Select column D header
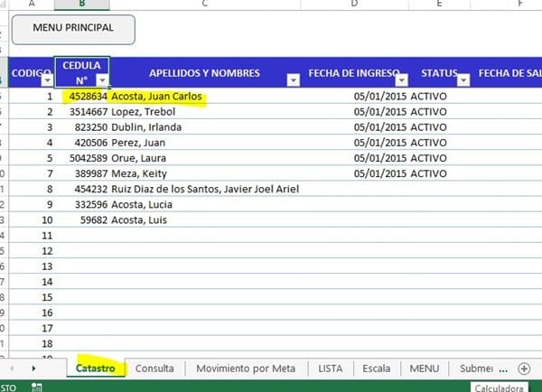The height and width of the screenshot is (392, 542). pyautogui.click(x=354, y=5)
